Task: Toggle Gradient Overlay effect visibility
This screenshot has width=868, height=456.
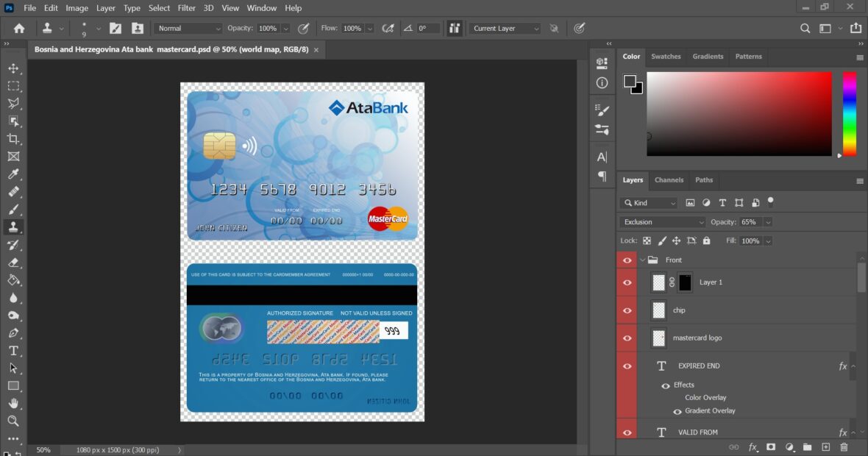Action: pyautogui.click(x=677, y=411)
